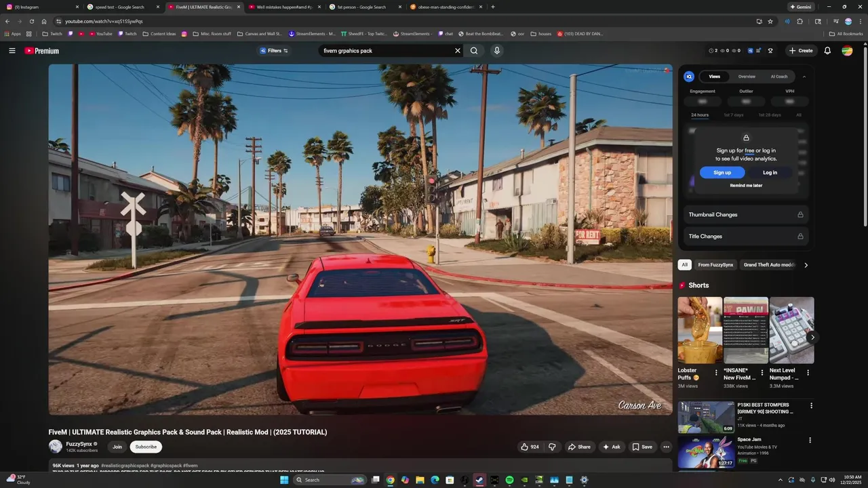Open the Create menu
The width and height of the screenshot is (868, 488).
801,51
